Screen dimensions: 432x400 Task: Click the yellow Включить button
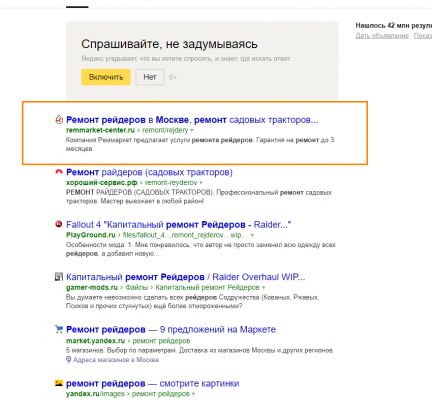[106, 77]
